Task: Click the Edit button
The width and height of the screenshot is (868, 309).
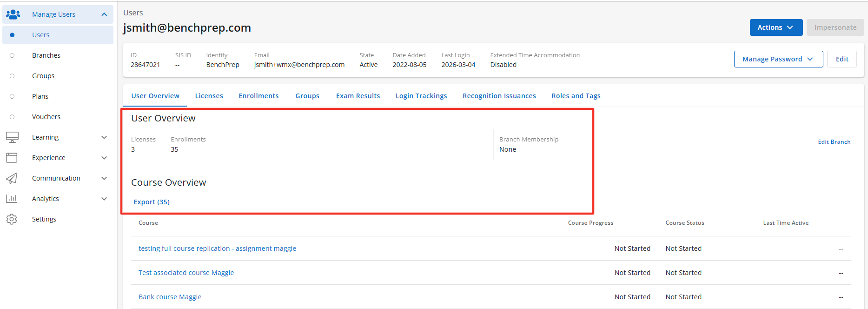Action: pos(842,59)
